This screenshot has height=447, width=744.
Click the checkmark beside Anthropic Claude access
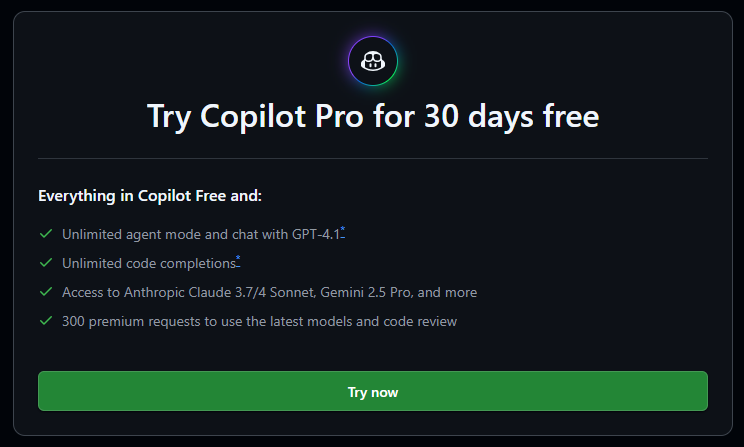[x=46, y=292]
